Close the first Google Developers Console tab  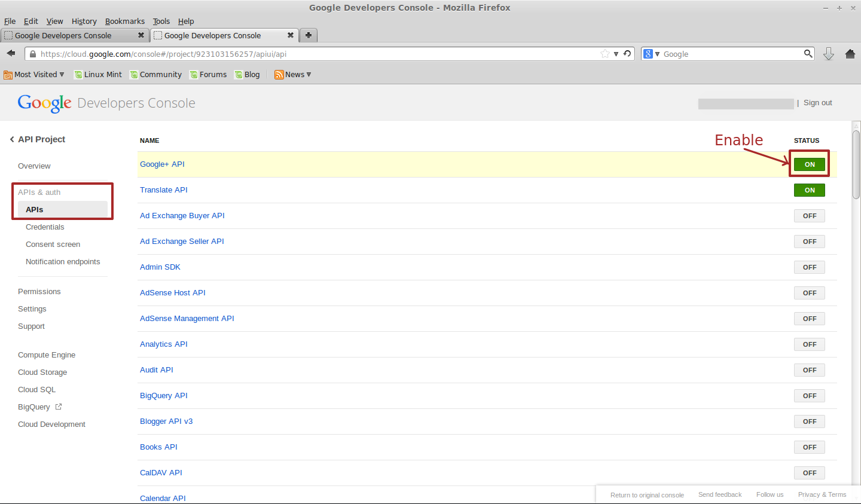[x=141, y=35]
